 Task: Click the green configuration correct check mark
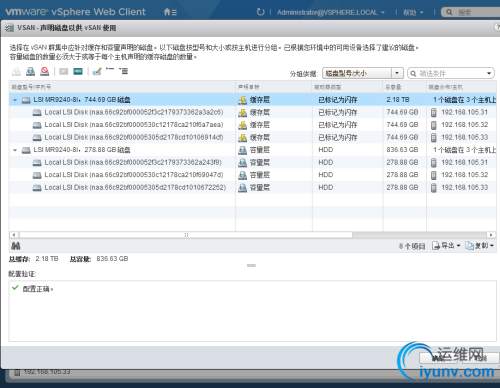[15, 288]
